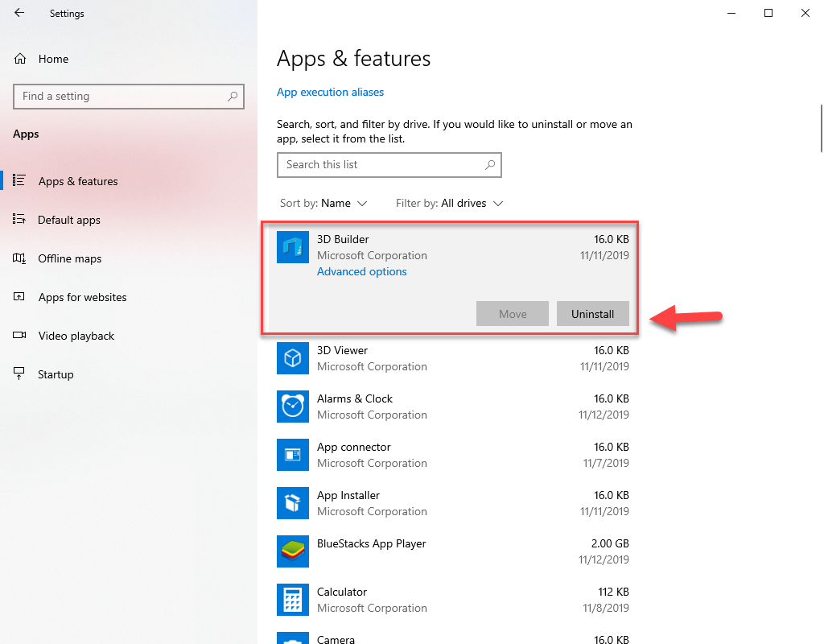The width and height of the screenshot is (824, 644).
Task: Click the 3D Viewer app icon
Action: 293,358
